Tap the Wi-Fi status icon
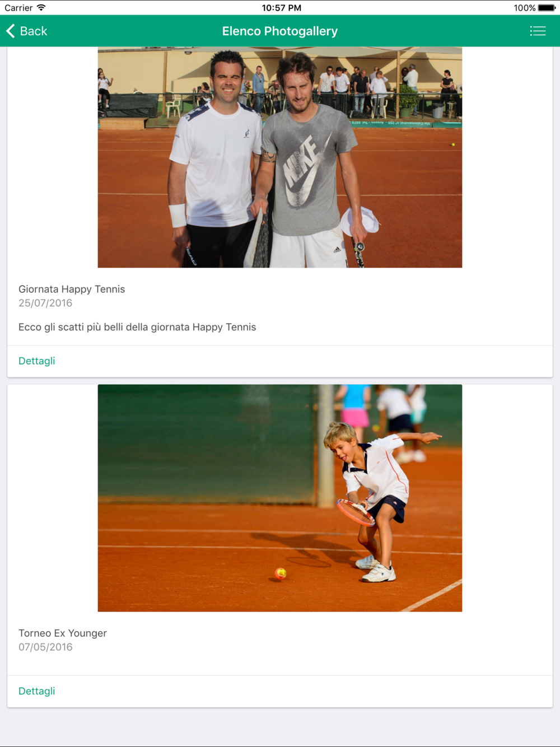Image resolution: width=560 pixels, height=747 pixels. (41, 8)
